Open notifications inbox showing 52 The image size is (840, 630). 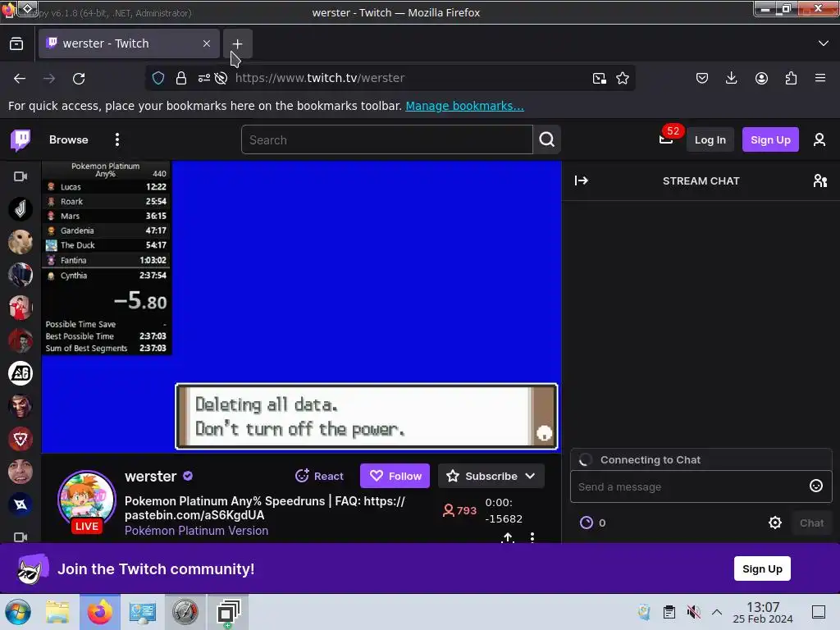click(x=666, y=139)
